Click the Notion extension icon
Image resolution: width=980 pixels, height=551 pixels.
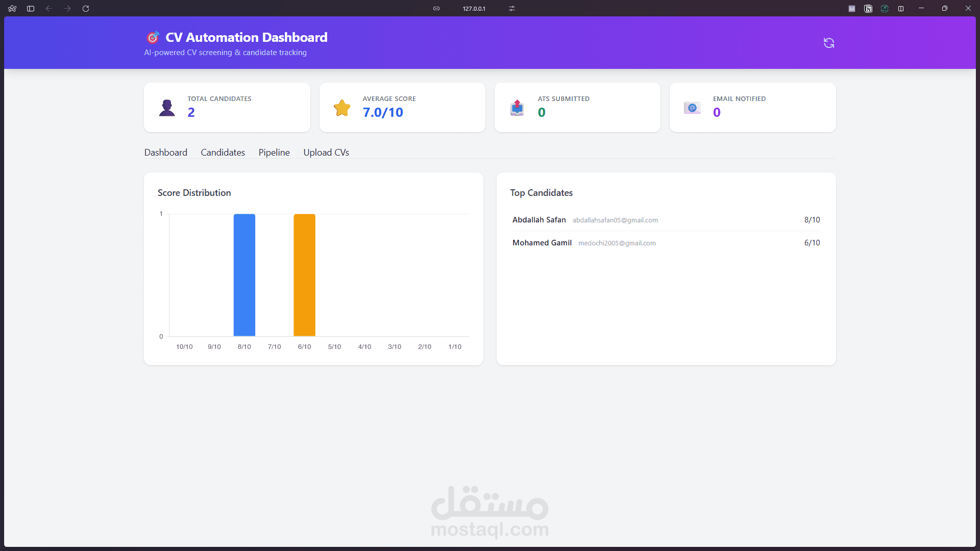(868, 9)
